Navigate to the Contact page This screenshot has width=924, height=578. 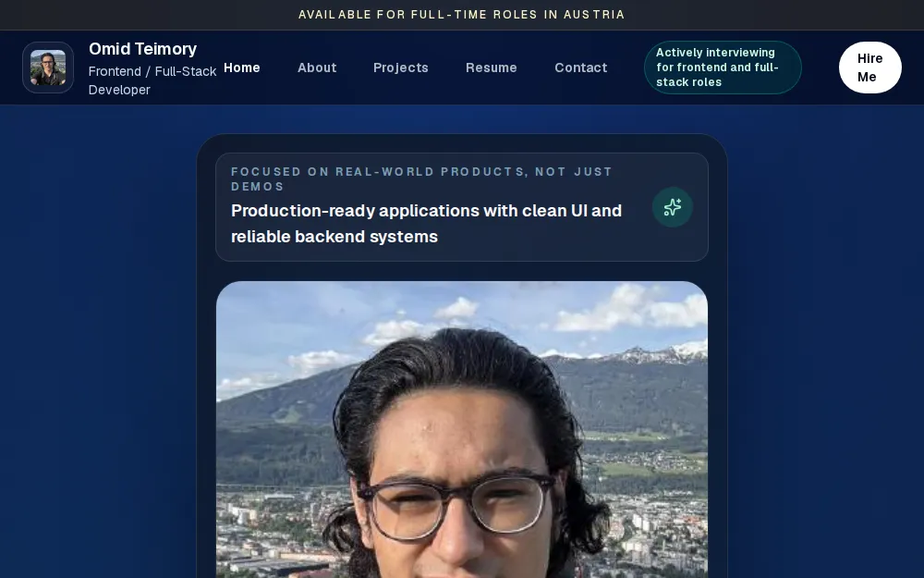click(581, 68)
